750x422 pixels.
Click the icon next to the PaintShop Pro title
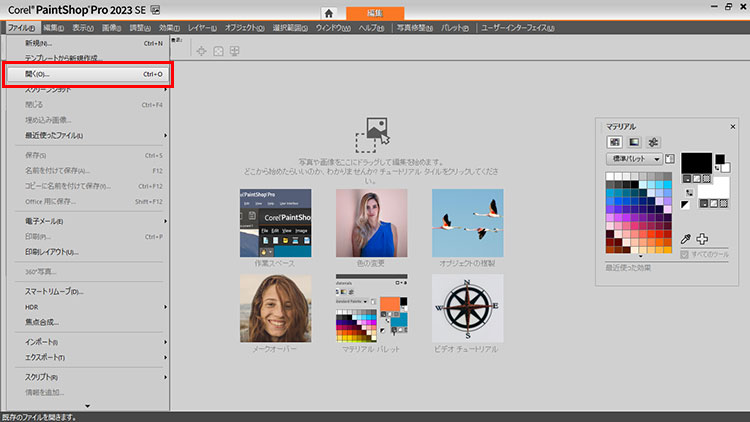[156, 9]
